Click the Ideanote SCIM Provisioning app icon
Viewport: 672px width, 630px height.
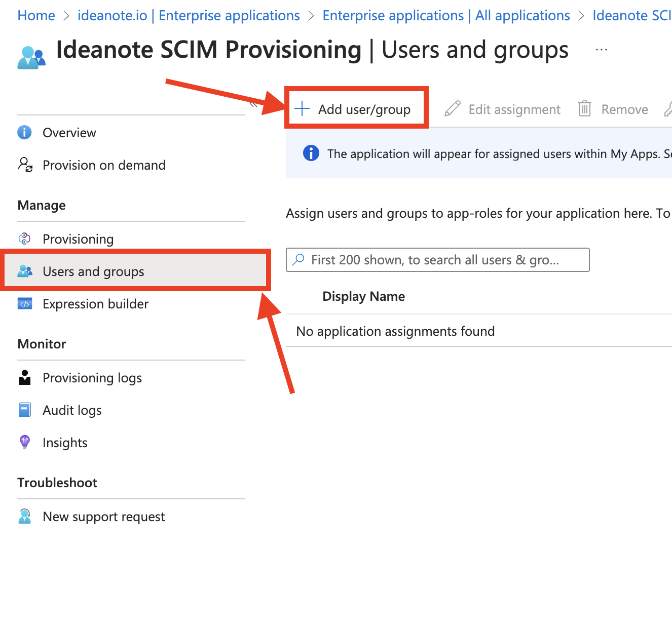(31, 57)
